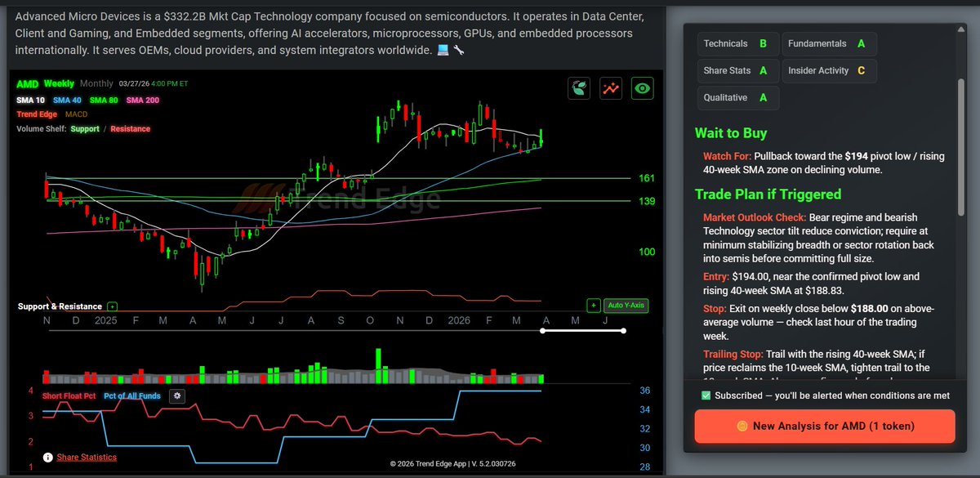The width and height of the screenshot is (980, 478).
Task: Click the 2026 label on time axis
Action: (x=459, y=321)
